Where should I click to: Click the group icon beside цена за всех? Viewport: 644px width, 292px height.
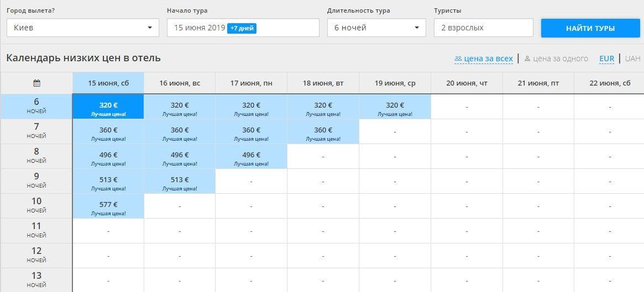pos(458,59)
